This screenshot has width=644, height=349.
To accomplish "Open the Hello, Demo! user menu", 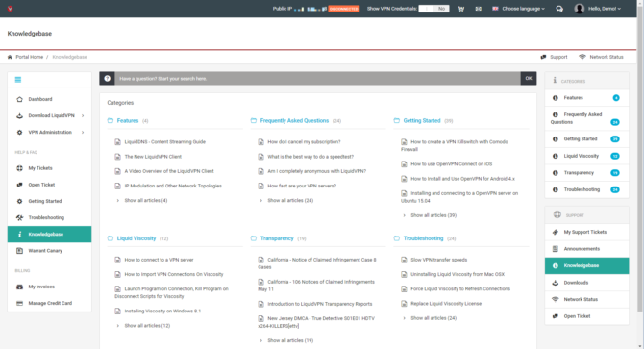I will pos(605,9).
